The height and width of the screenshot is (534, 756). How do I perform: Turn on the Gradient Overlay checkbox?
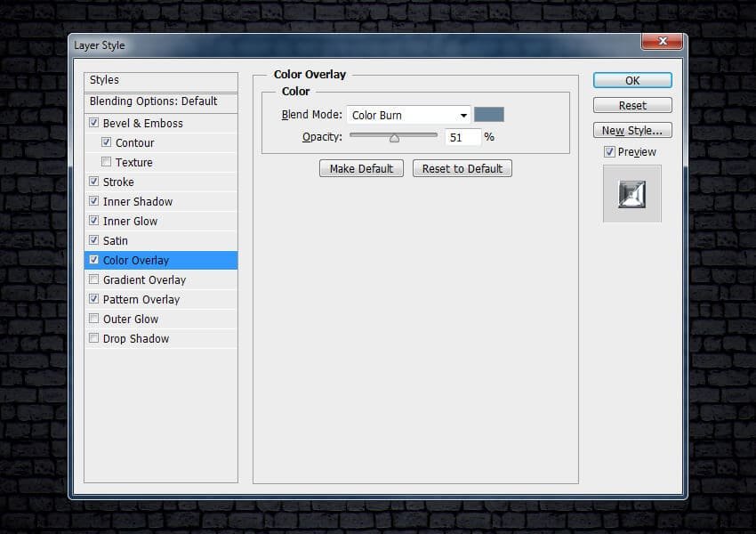coord(94,280)
